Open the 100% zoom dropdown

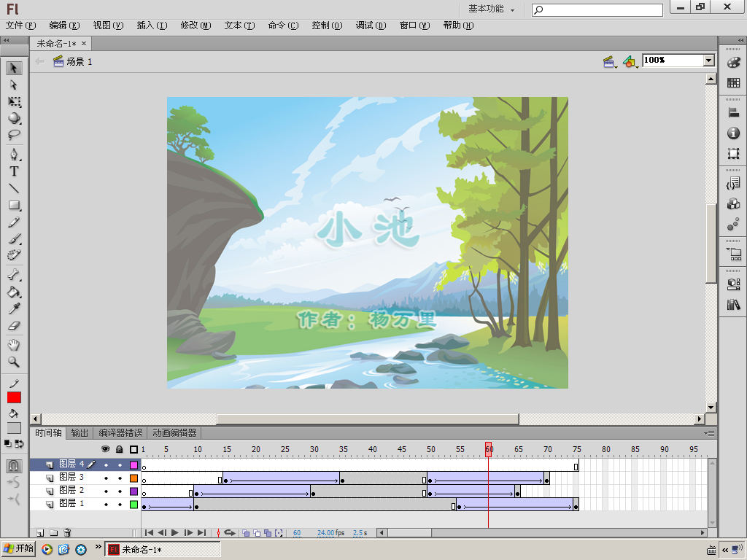pos(709,60)
